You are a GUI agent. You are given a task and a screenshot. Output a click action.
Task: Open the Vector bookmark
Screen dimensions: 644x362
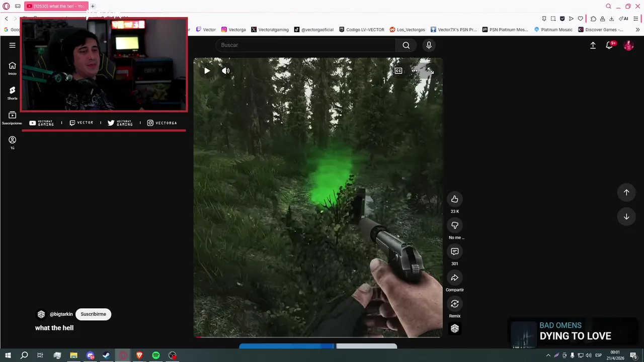tap(206, 30)
